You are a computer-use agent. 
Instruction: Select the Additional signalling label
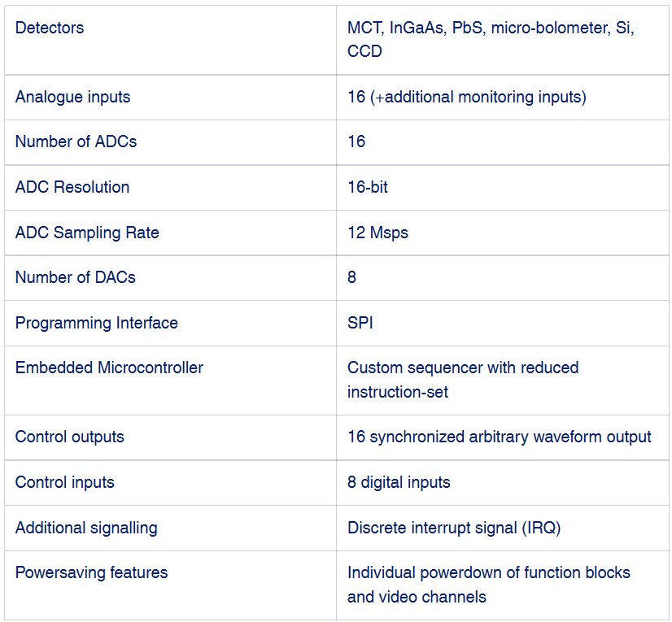click(86, 528)
